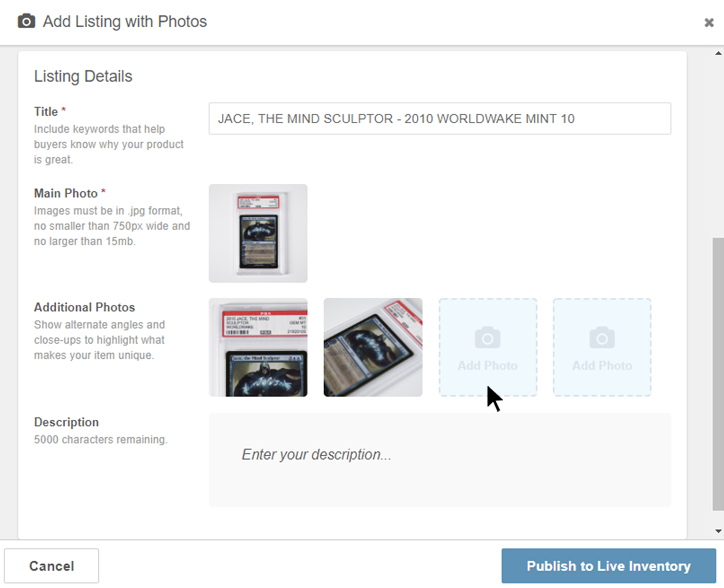Cancel the new listing
The image size is (724, 588).
52,566
